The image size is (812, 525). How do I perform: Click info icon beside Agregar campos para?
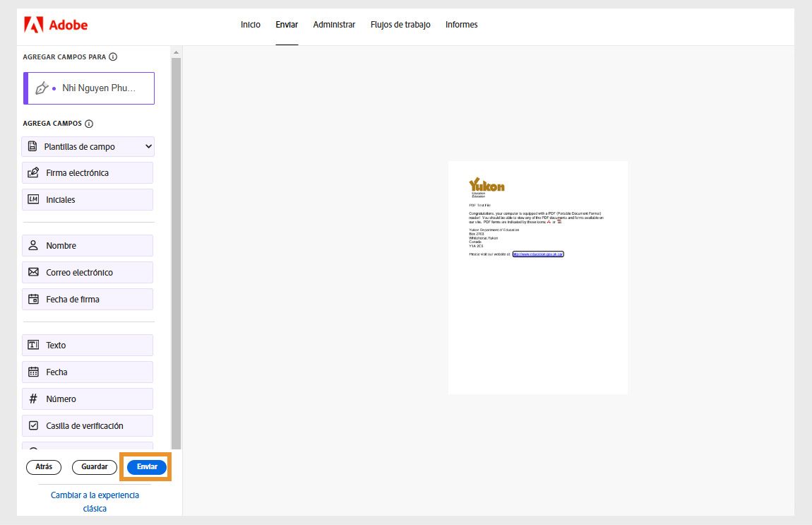[x=113, y=57]
